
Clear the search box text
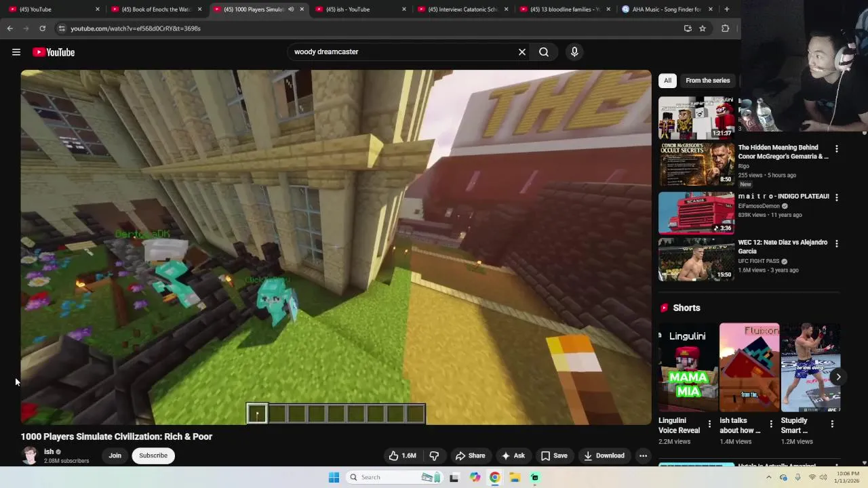coord(522,52)
